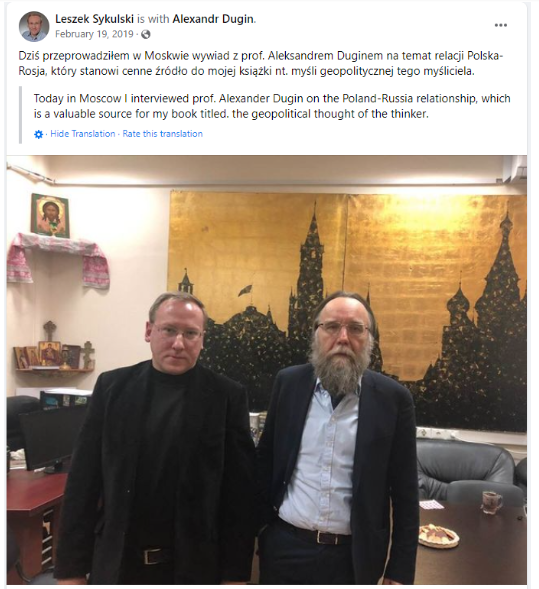This screenshot has height=589, width=539.
Task: Open the Leszek Sykulski profile link
Action: pyautogui.click(x=94, y=19)
